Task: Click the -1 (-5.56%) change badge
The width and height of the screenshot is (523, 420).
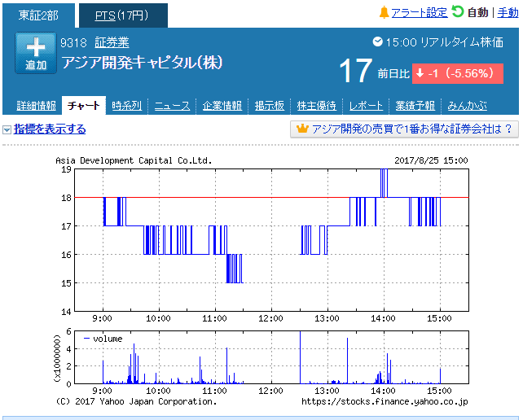Action: [x=458, y=73]
